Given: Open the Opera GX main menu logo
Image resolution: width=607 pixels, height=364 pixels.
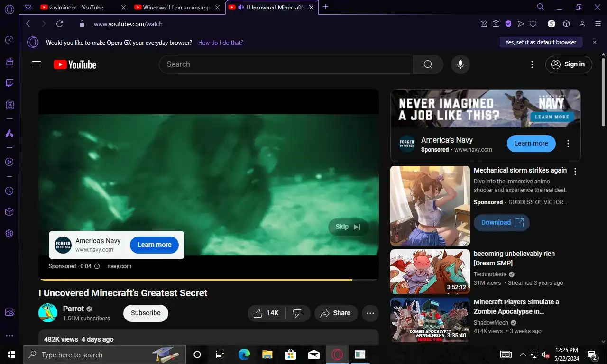Looking at the screenshot, I should click(x=9, y=9).
